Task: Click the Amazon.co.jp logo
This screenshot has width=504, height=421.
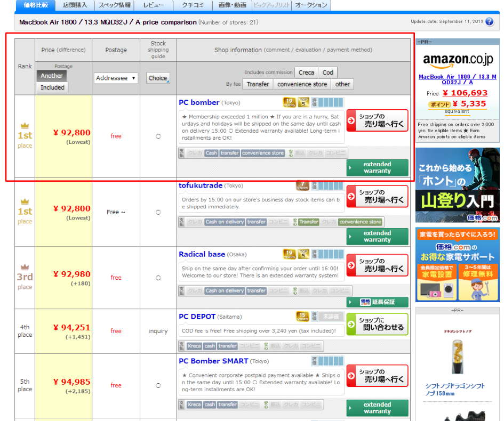Action: 458,60
